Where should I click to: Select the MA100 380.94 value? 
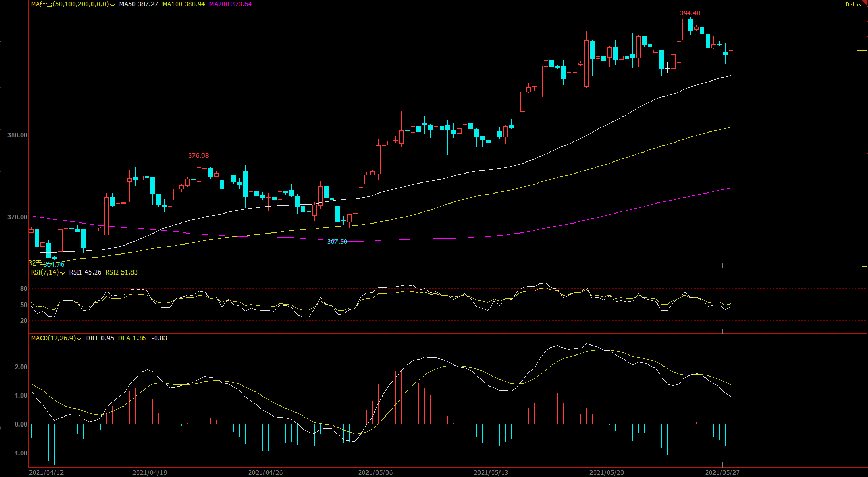183,4
